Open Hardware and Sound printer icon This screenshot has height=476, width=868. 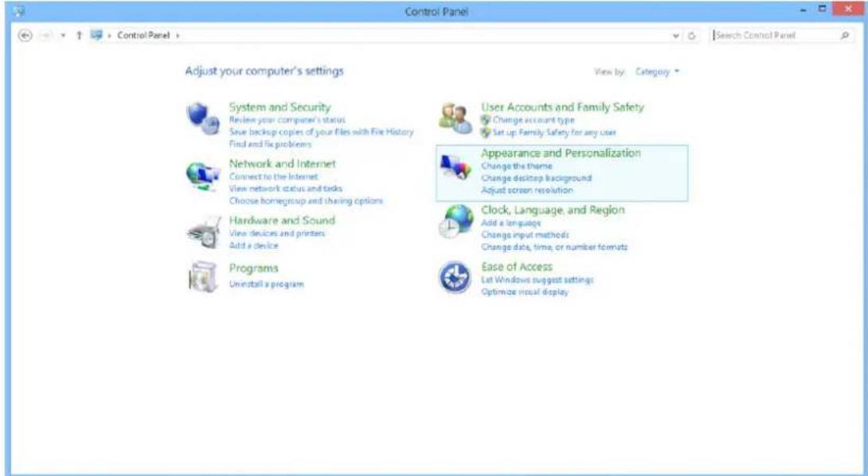pyautogui.click(x=202, y=232)
